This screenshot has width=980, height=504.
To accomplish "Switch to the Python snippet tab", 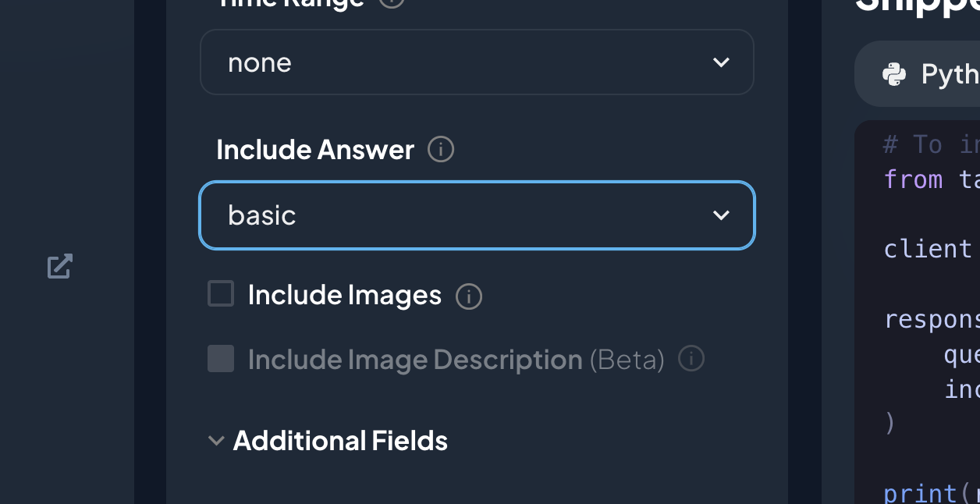I will coord(936,74).
